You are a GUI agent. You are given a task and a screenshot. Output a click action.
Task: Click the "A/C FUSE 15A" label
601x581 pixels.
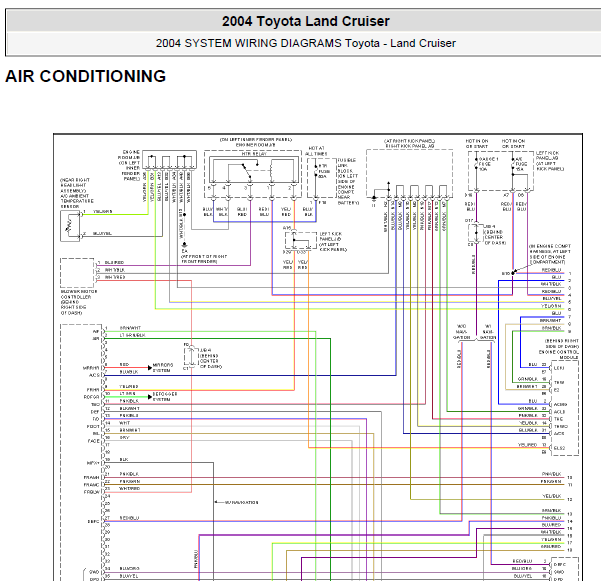click(x=522, y=164)
